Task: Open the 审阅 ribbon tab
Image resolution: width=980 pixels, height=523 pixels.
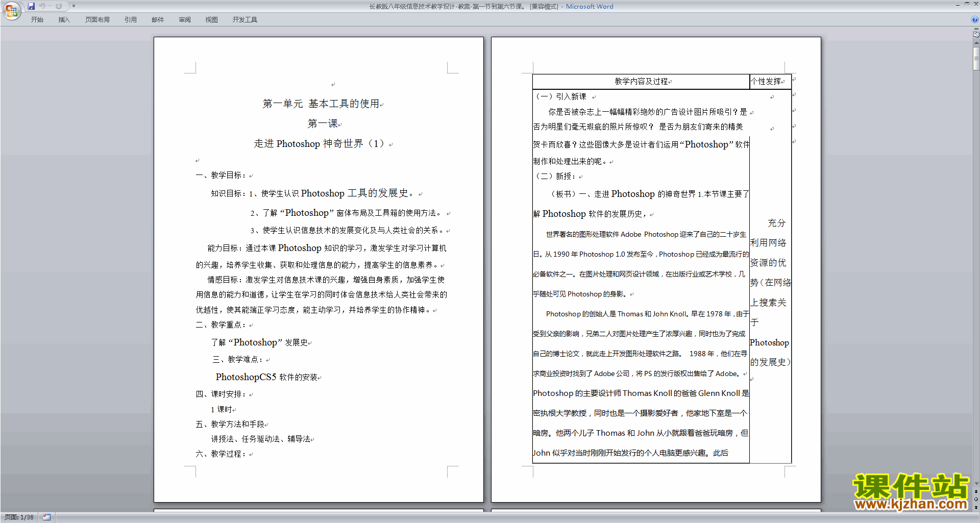Action: click(x=185, y=20)
